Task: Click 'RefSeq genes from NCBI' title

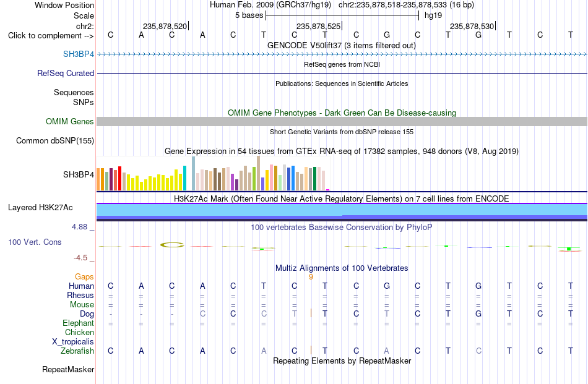Action: pyautogui.click(x=342, y=64)
